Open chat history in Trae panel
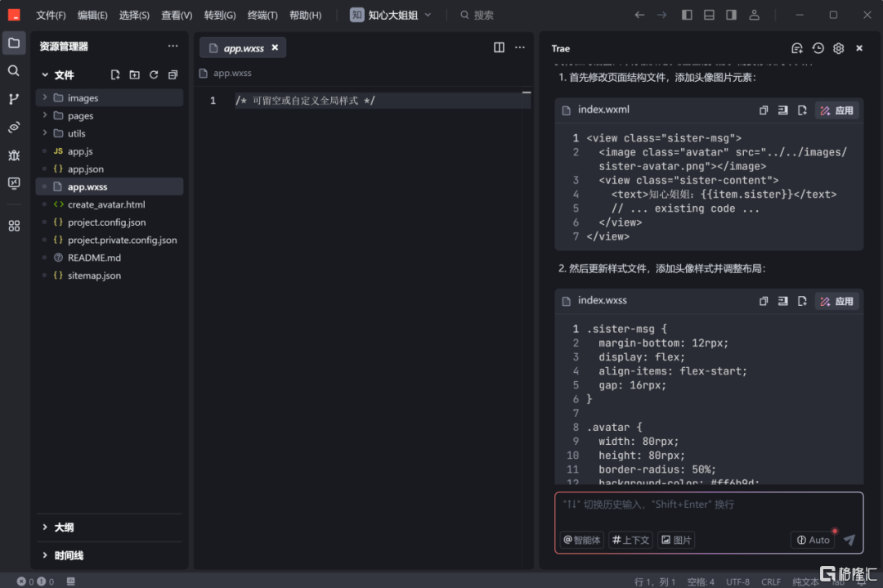Viewport: 883px width, 588px height. point(818,48)
